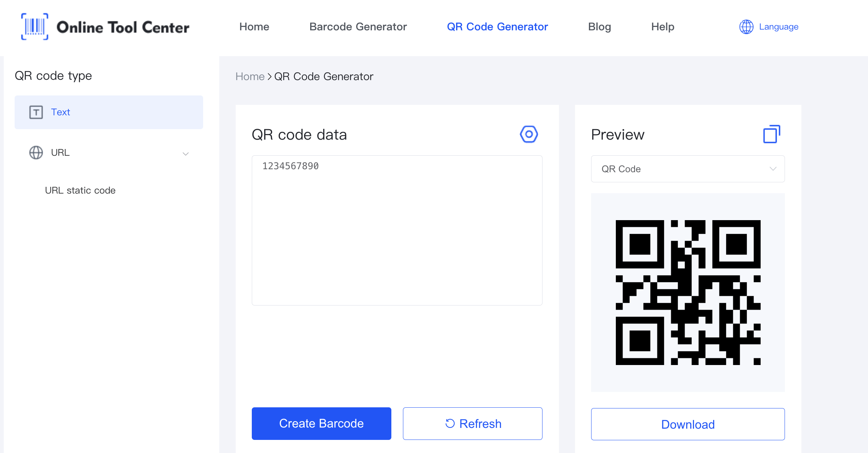Expand URL static code sub-item
868x453 pixels.
click(80, 191)
